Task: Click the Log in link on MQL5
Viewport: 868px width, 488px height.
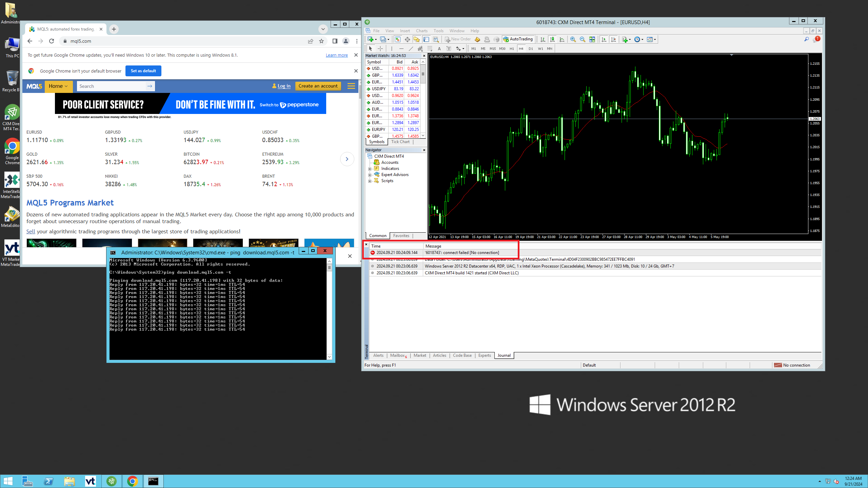Action: 284,86
